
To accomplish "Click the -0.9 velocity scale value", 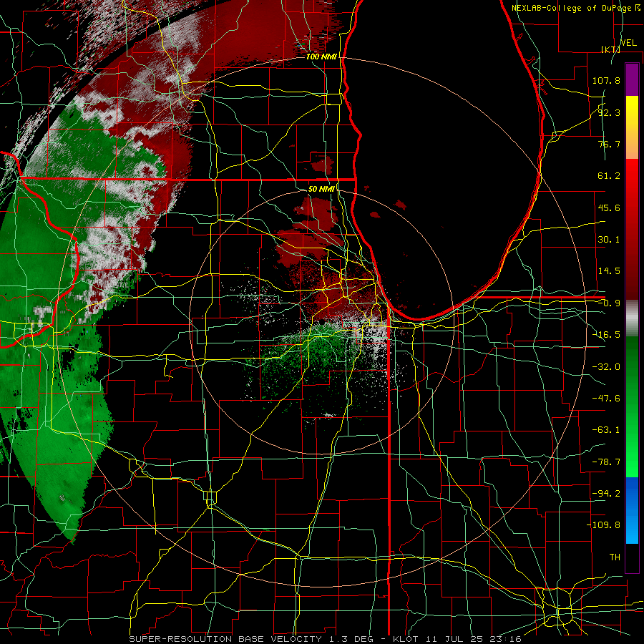I will point(609,303).
